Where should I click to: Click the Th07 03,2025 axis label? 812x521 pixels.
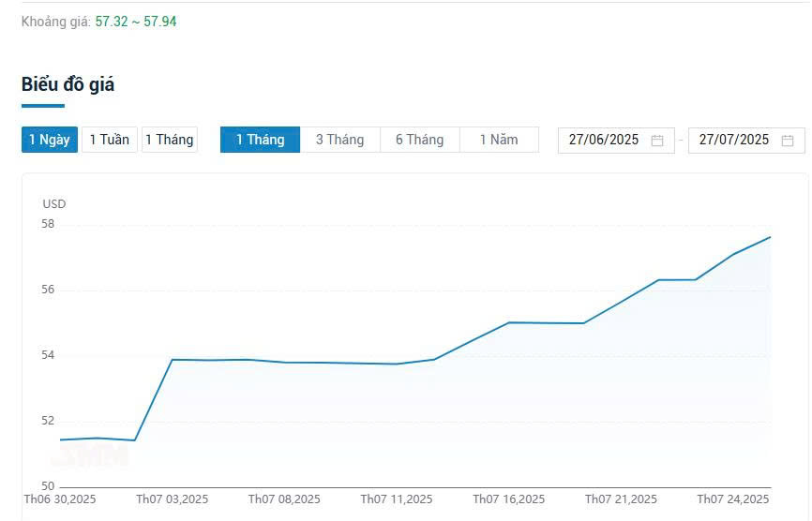click(172, 499)
